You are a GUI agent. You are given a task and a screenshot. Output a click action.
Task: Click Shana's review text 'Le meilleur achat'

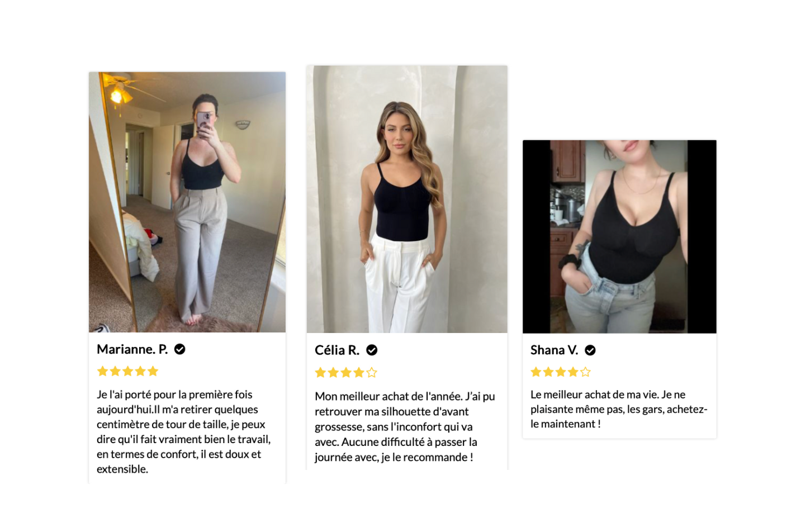pyautogui.click(x=619, y=410)
